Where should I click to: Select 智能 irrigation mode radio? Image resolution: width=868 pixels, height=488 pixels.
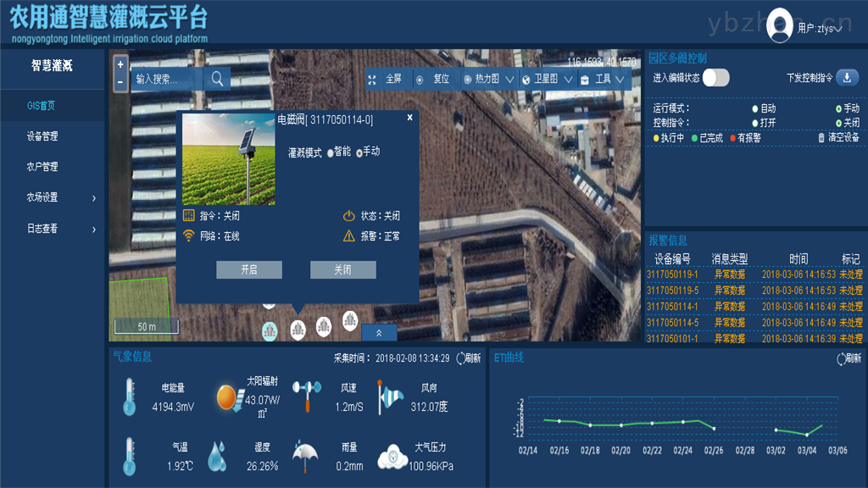pyautogui.click(x=331, y=152)
